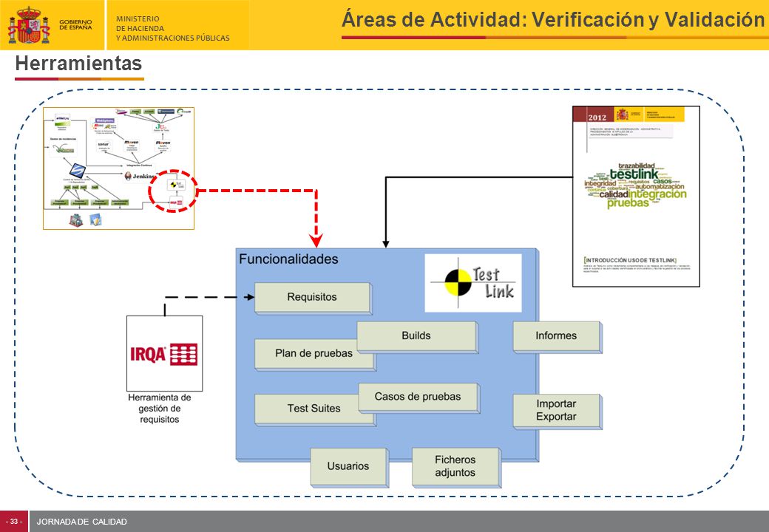Click the word testlink in the word cloud
This screenshot has height=532, width=769.
pyautogui.click(x=634, y=174)
